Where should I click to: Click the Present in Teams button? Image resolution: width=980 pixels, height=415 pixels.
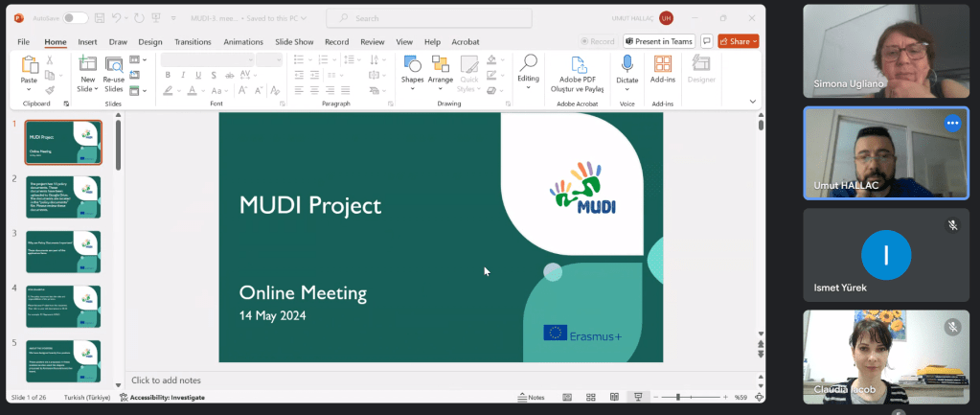[659, 41]
